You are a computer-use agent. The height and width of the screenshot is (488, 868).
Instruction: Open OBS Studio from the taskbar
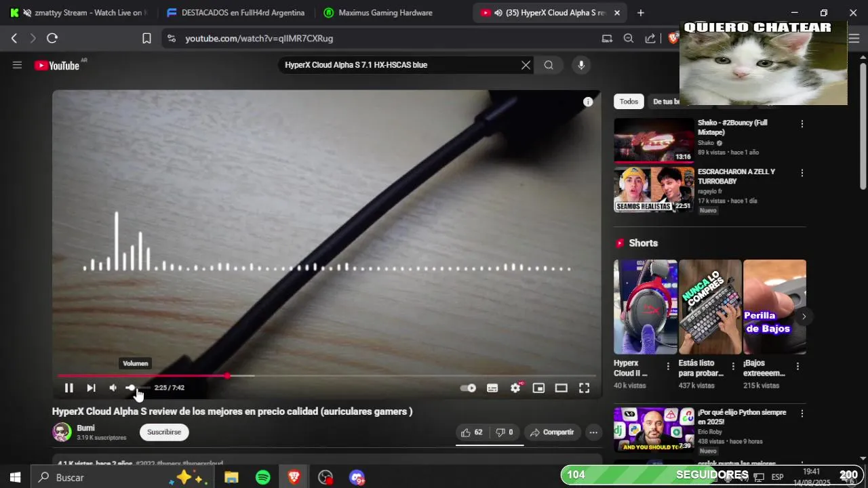coord(325,478)
